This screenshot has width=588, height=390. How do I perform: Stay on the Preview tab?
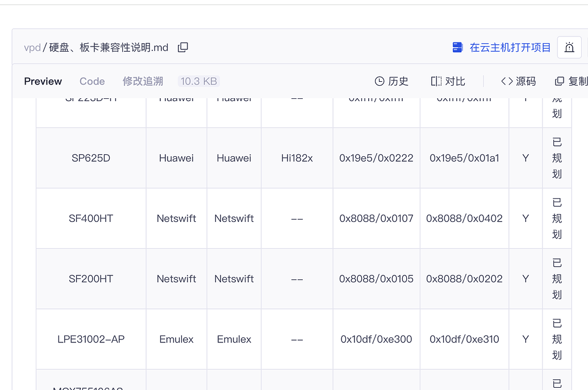click(x=43, y=81)
